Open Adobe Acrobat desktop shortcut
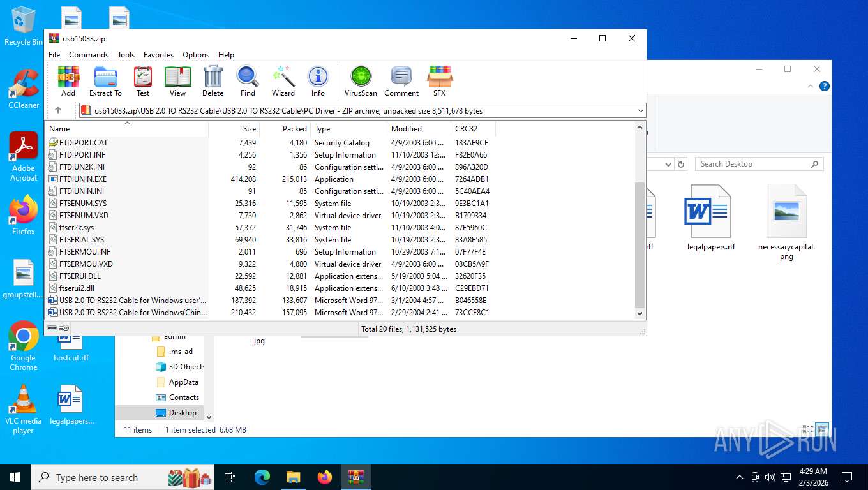 click(x=24, y=157)
